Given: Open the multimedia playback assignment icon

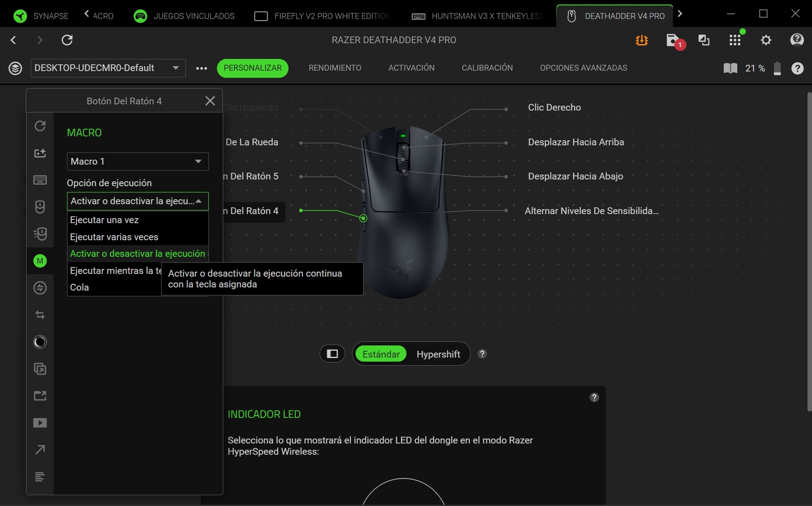Looking at the screenshot, I should tap(40, 423).
